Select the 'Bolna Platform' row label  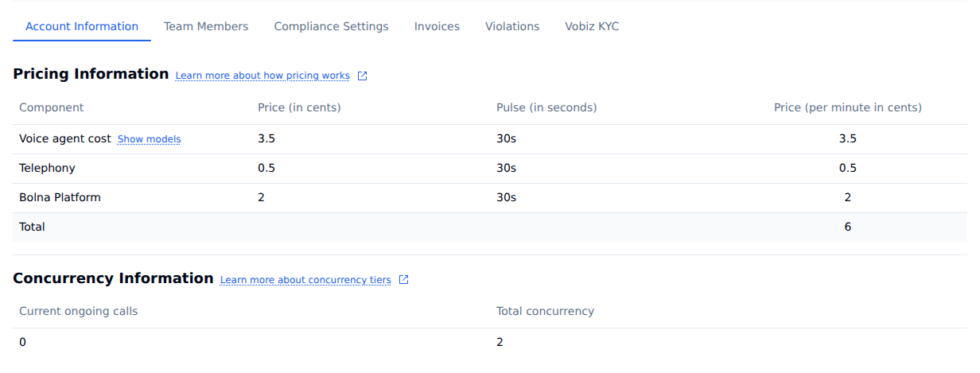(x=60, y=197)
